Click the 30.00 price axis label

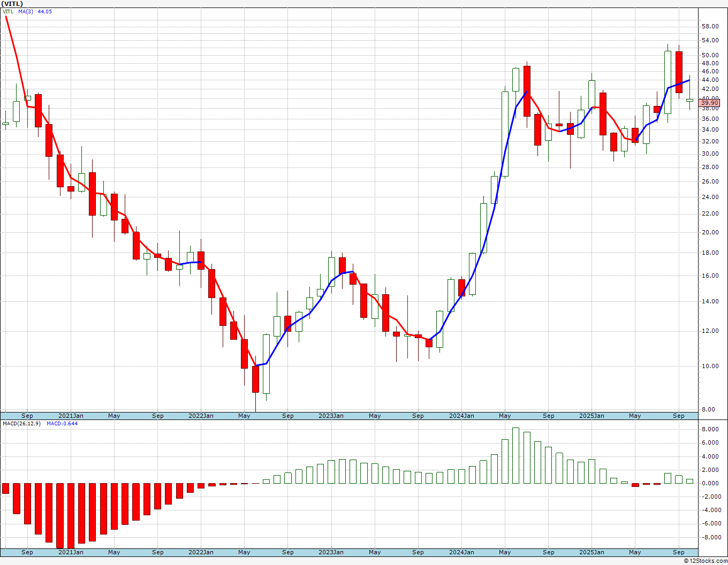[710, 154]
